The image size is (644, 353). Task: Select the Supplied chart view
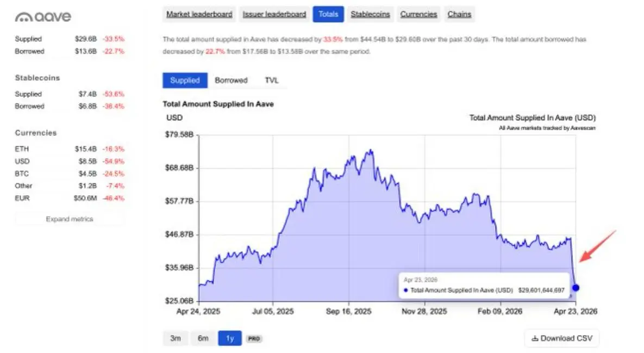(185, 80)
